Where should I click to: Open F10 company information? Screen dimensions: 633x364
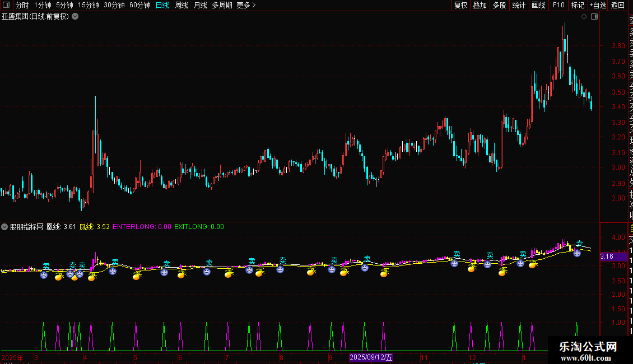point(558,5)
